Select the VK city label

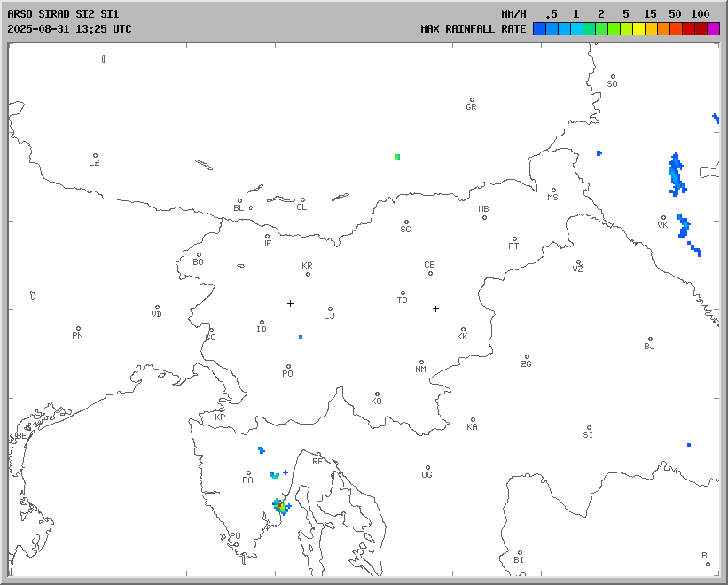tap(663, 225)
